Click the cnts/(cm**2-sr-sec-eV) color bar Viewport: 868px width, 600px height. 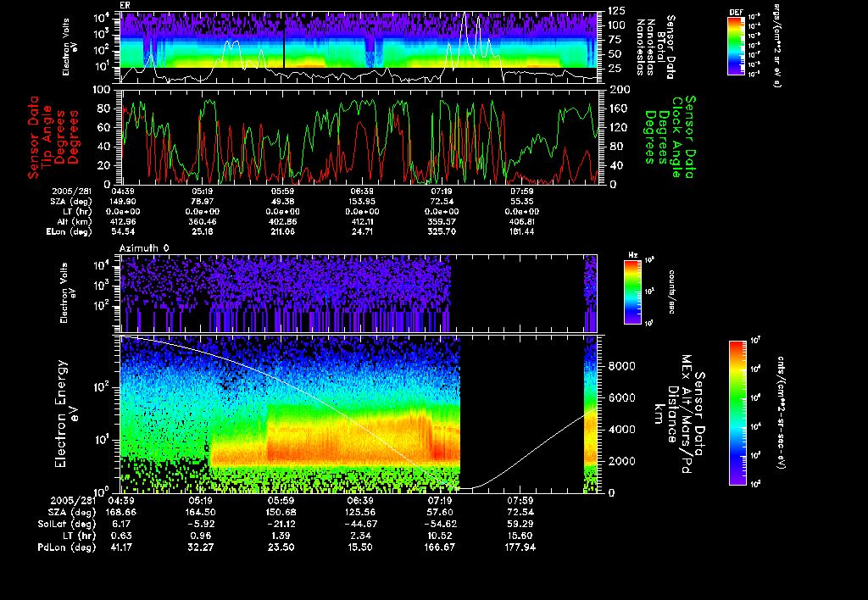pos(737,413)
